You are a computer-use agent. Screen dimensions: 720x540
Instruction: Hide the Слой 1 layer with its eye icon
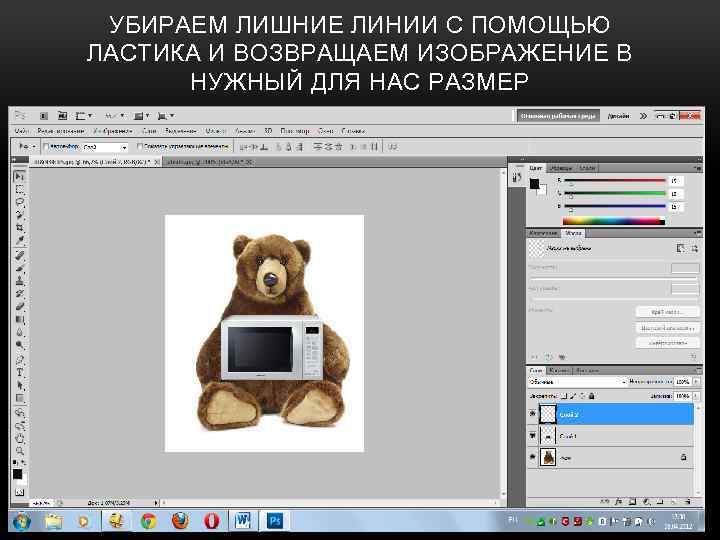[x=533, y=435]
